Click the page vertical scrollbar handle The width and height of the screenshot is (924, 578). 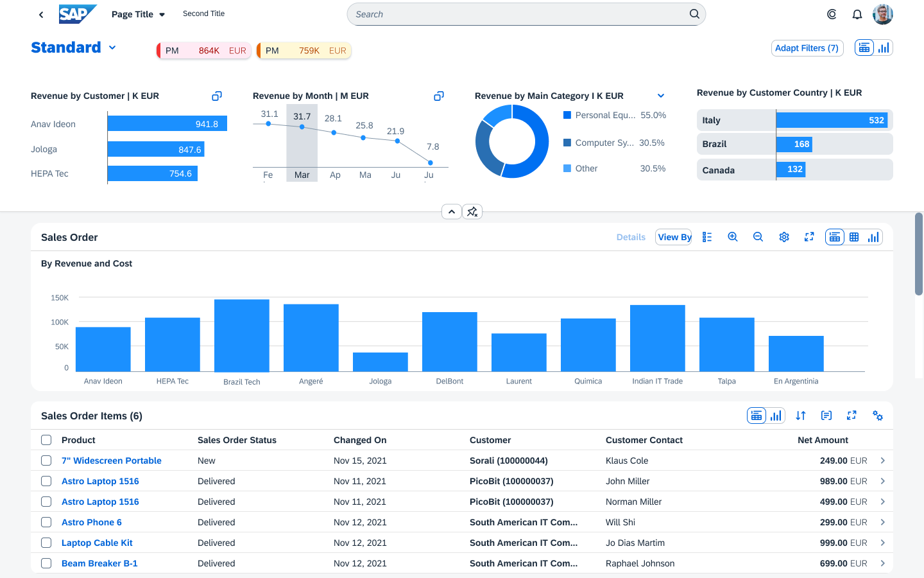click(x=919, y=254)
